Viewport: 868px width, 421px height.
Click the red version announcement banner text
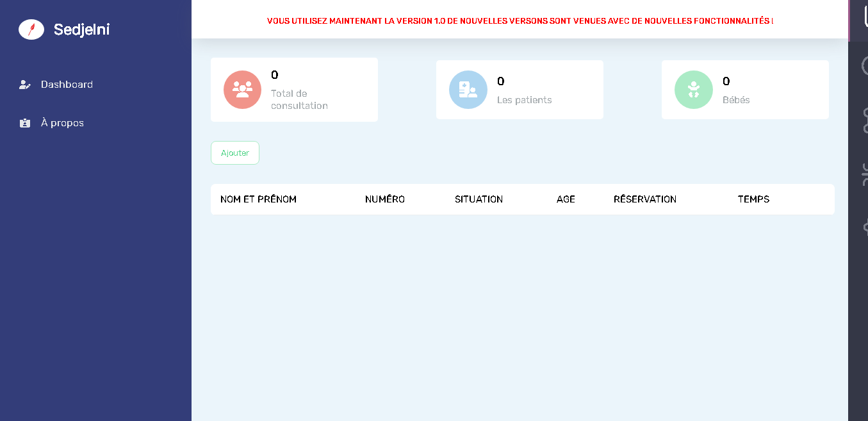tap(520, 21)
